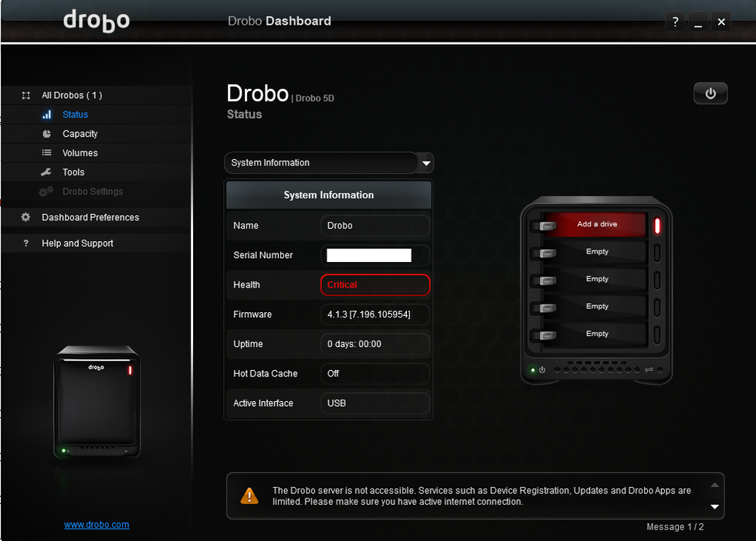Open the Capacity page
The image size is (756, 541).
(80, 134)
